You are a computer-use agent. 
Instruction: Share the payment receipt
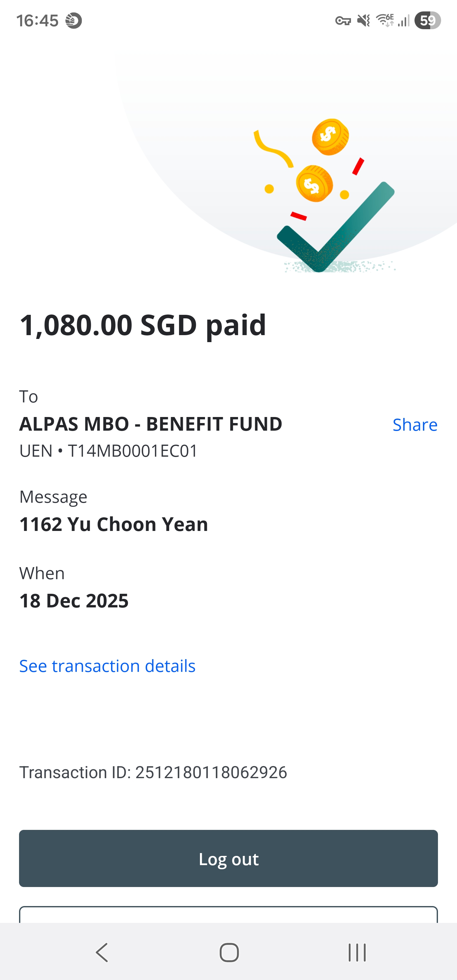pyautogui.click(x=415, y=425)
